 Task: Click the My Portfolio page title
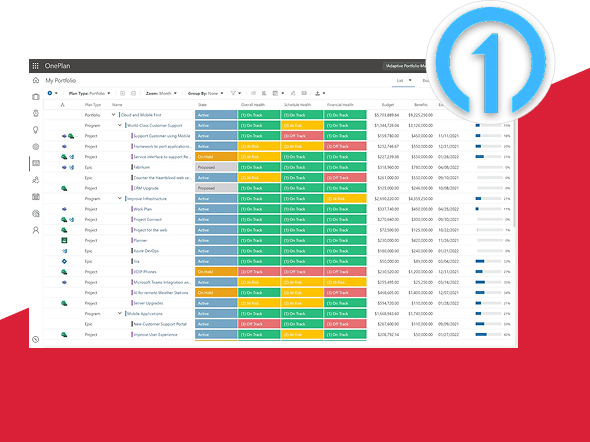tap(61, 81)
